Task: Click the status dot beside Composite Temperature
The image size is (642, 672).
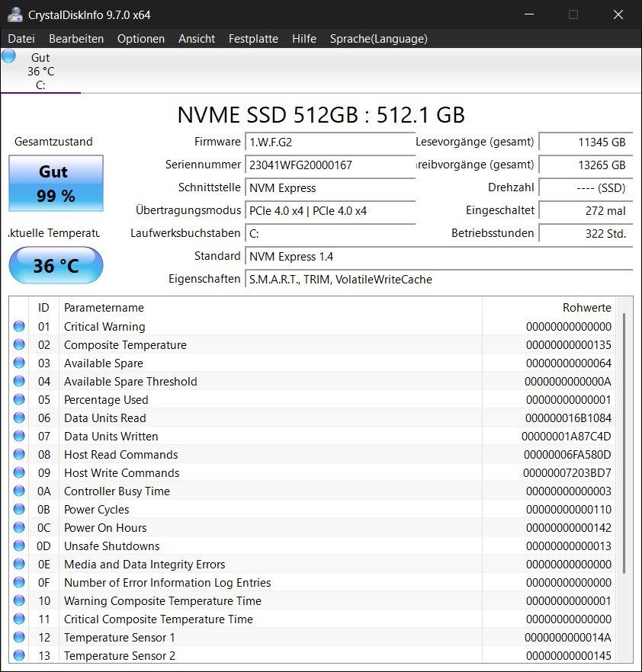Action: (x=19, y=344)
